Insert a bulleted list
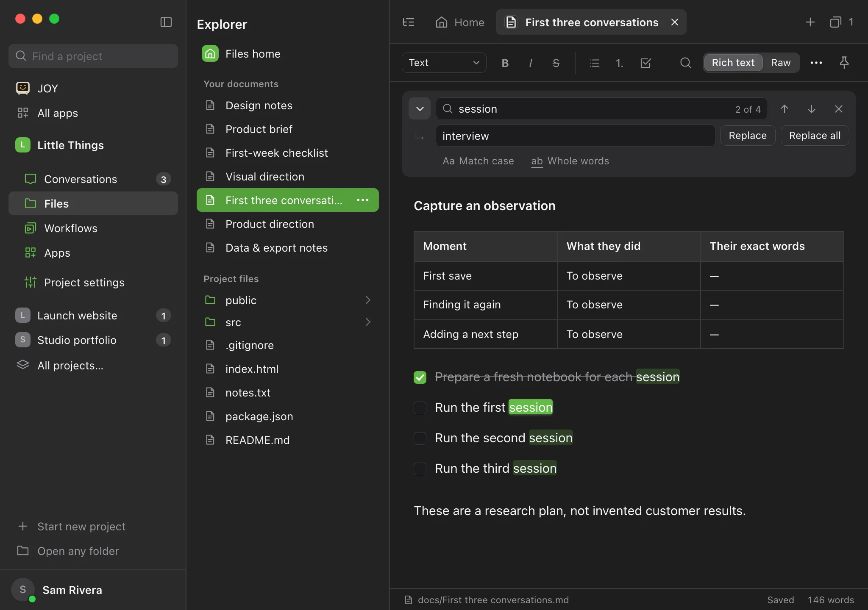The image size is (868, 610). (595, 63)
